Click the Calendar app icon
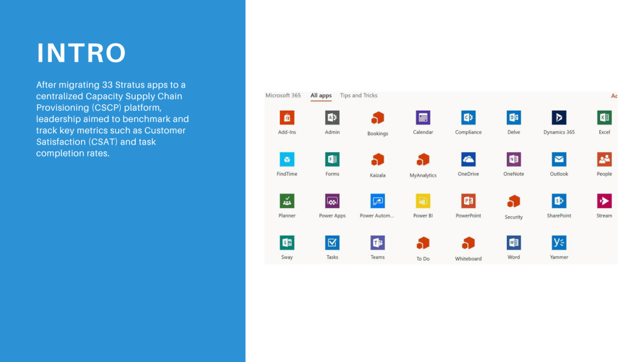644x362 pixels. tap(423, 118)
